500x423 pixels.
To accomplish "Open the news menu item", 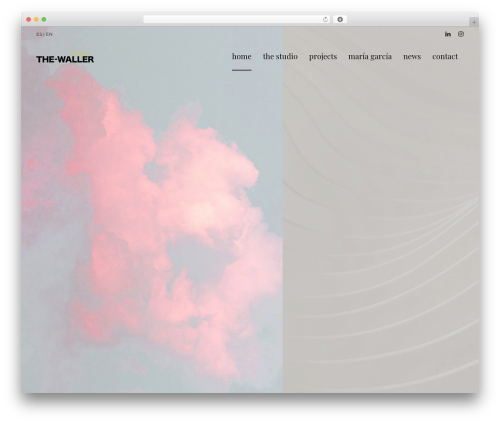I will [412, 56].
